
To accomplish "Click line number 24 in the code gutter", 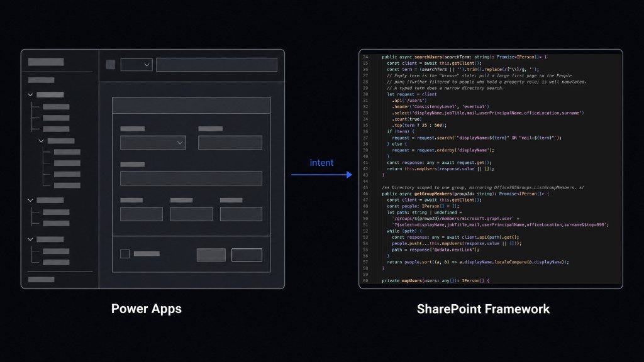I will tap(365, 57).
